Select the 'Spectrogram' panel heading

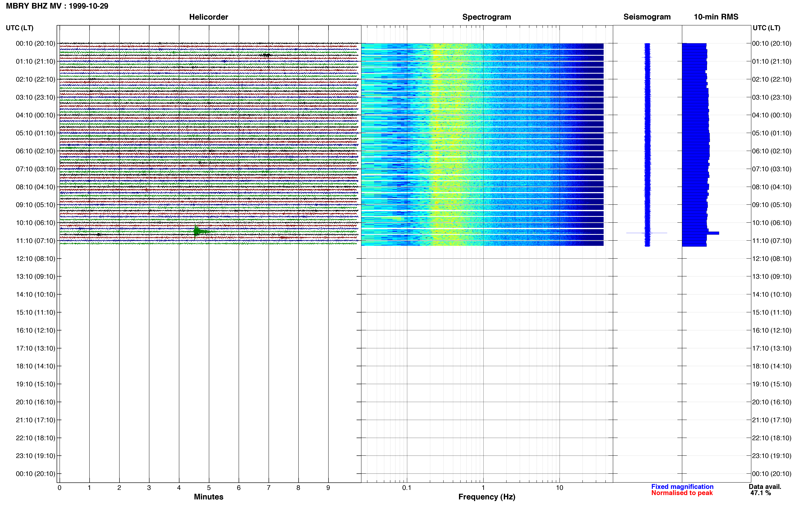pos(487,17)
